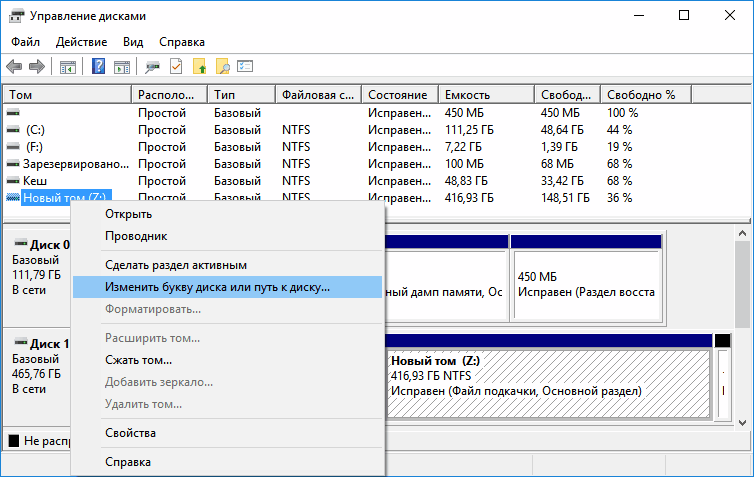The width and height of the screenshot is (754, 477).
Task: Select 'Сделать раздел активным' menu entry
Action: point(175,264)
